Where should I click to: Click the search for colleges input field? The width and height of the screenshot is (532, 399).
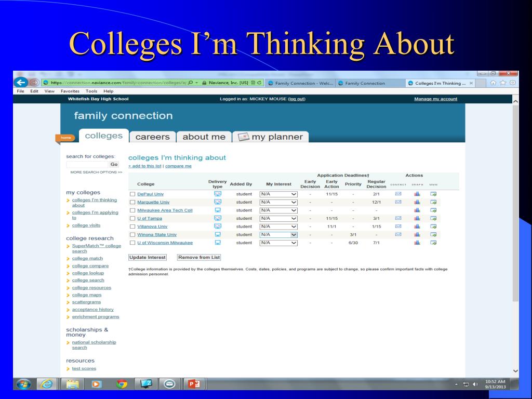pos(87,164)
